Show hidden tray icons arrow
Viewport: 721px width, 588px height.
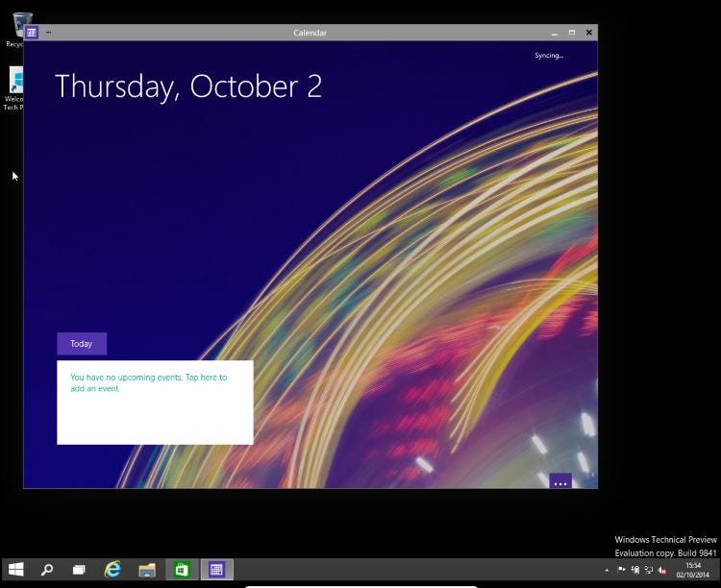point(607,570)
